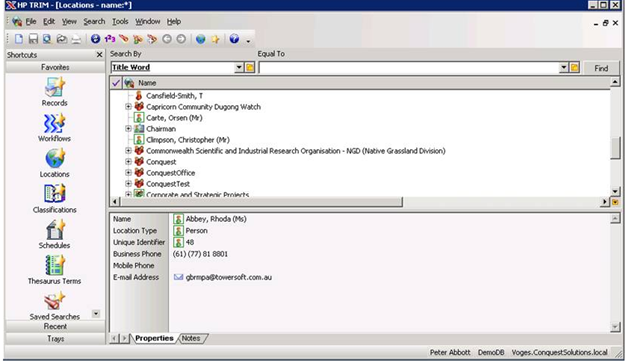Toggle the checkmark tag column header
Screen dimensions: 626x363
tap(116, 83)
